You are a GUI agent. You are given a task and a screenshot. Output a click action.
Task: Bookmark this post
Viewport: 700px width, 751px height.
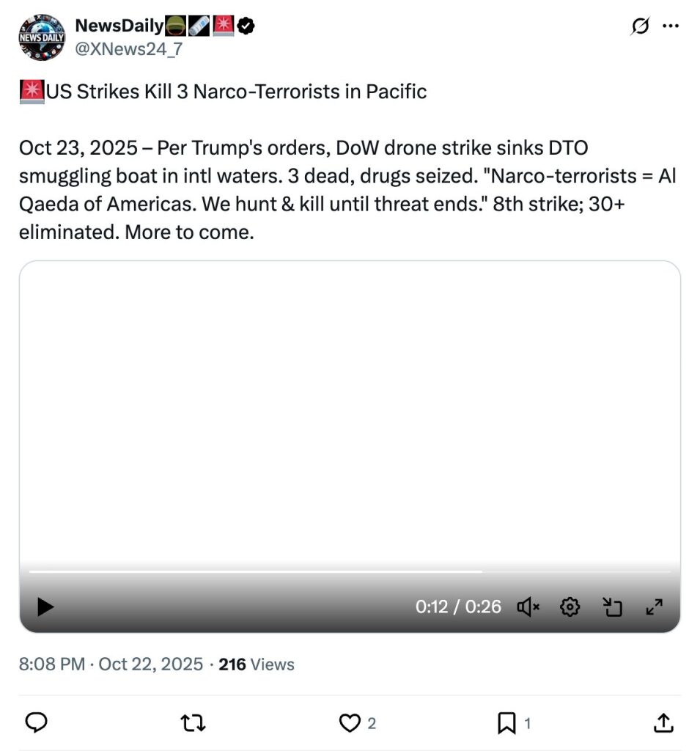(506, 724)
